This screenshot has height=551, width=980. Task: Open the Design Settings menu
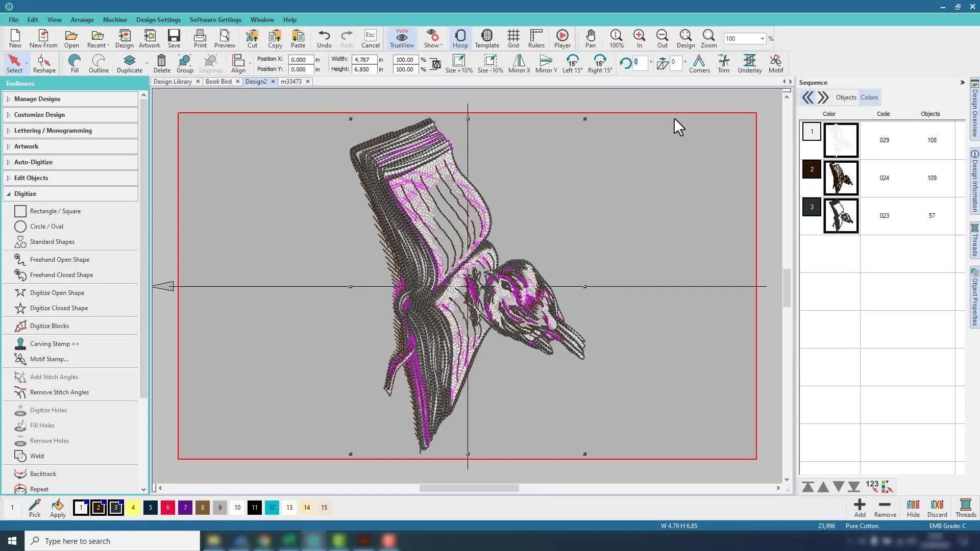coord(158,20)
